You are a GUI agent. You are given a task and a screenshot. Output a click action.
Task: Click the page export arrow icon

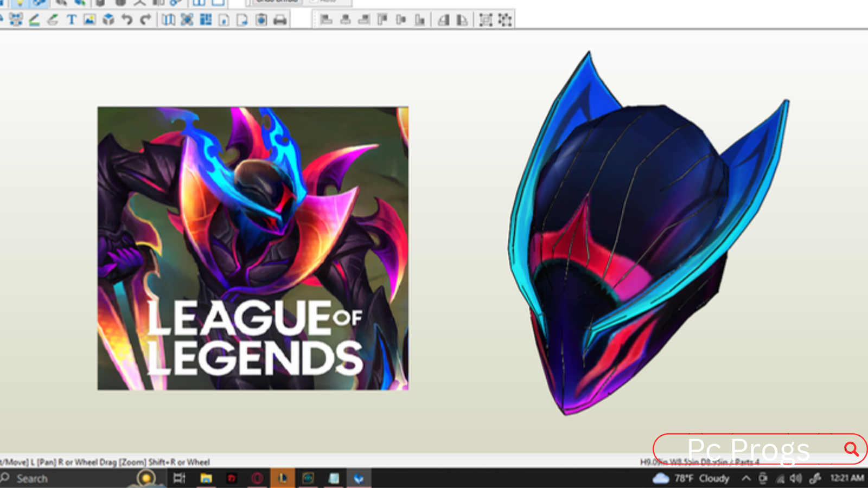(242, 20)
